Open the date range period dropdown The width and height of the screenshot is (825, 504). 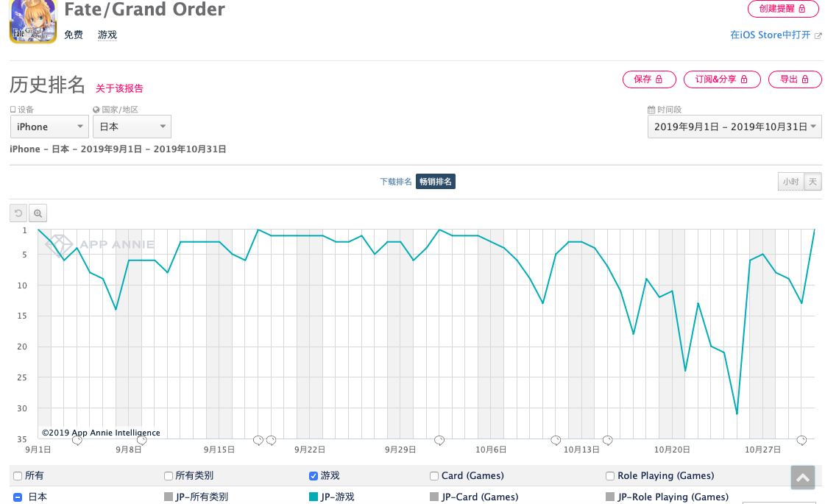[734, 127]
